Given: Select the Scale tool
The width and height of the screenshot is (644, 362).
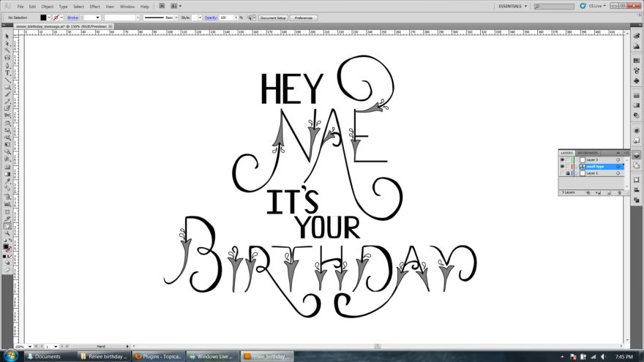Looking at the screenshot, I should 7,130.
